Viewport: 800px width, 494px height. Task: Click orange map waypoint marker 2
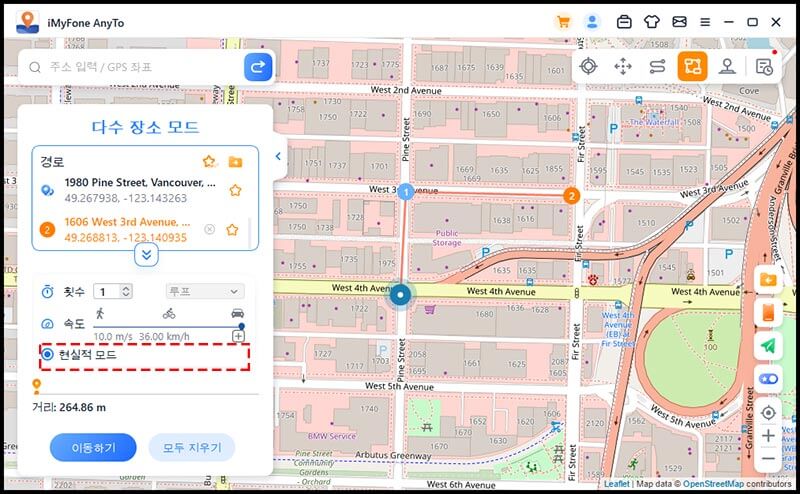[x=571, y=195]
